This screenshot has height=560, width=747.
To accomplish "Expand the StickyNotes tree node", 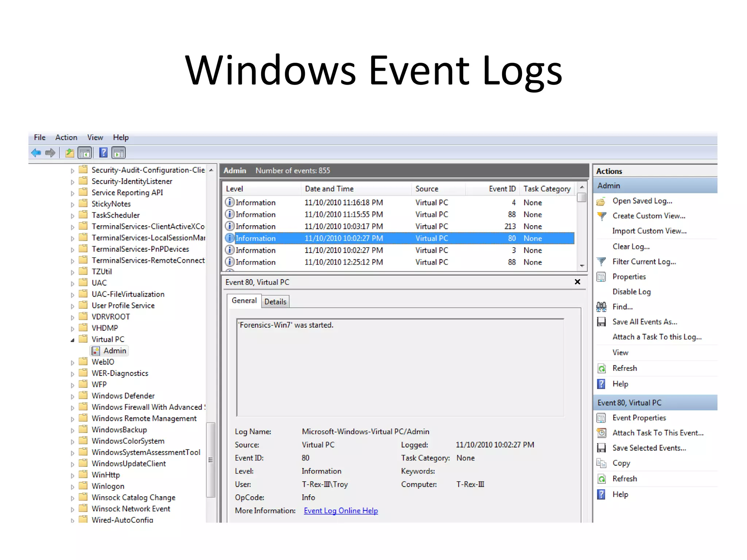I will 72,205.
